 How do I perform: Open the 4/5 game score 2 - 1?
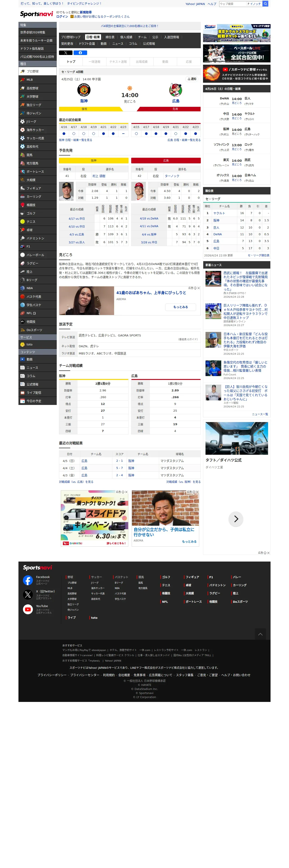[x=120, y=461]
